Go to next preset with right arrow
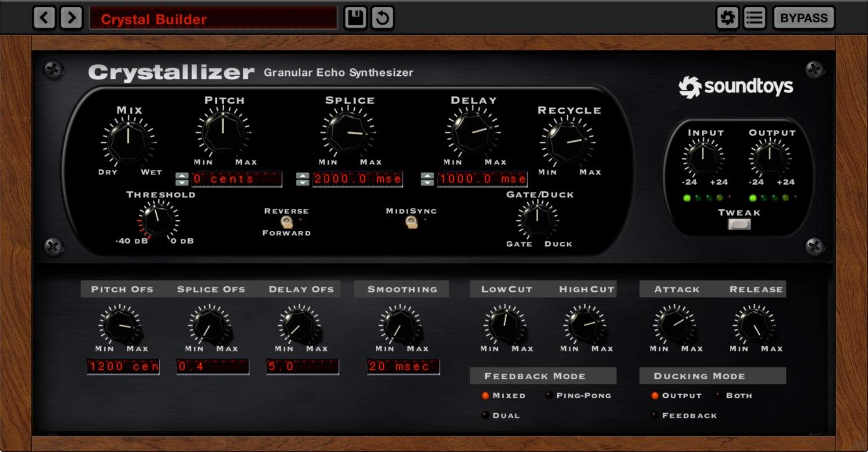The height and width of the screenshot is (452, 868). pyautogui.click(x=71, y=17)
